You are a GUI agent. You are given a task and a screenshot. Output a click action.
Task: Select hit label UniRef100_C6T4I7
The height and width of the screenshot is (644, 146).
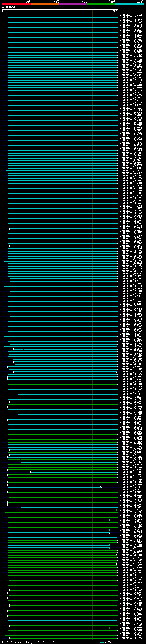tap(131, 42)
